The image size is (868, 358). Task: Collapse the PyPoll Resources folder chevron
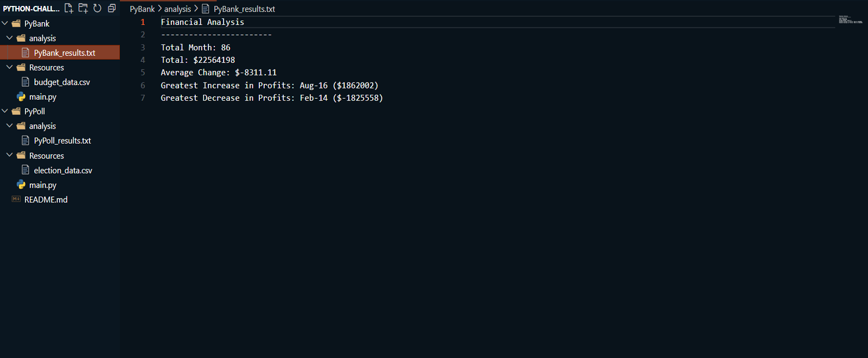[x=9, y=155]
